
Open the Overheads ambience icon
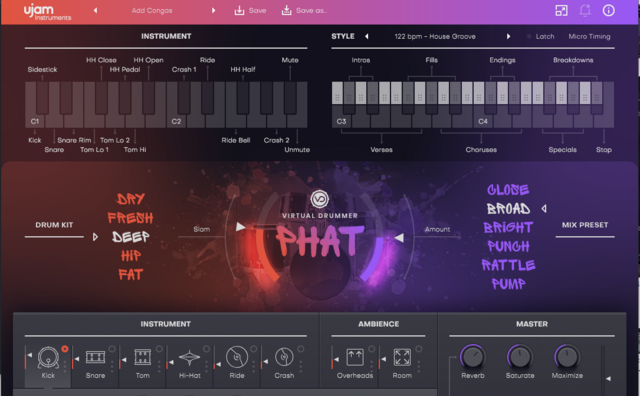[355, 357]
